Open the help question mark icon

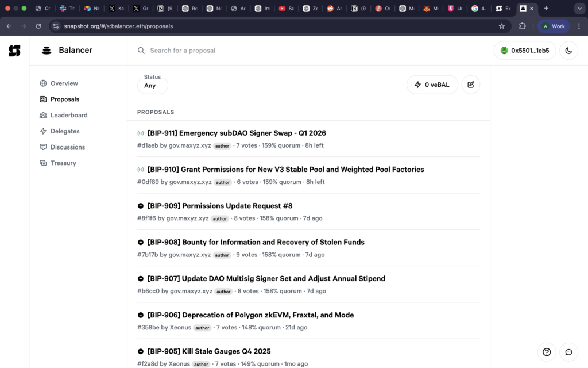coord(547,352)
